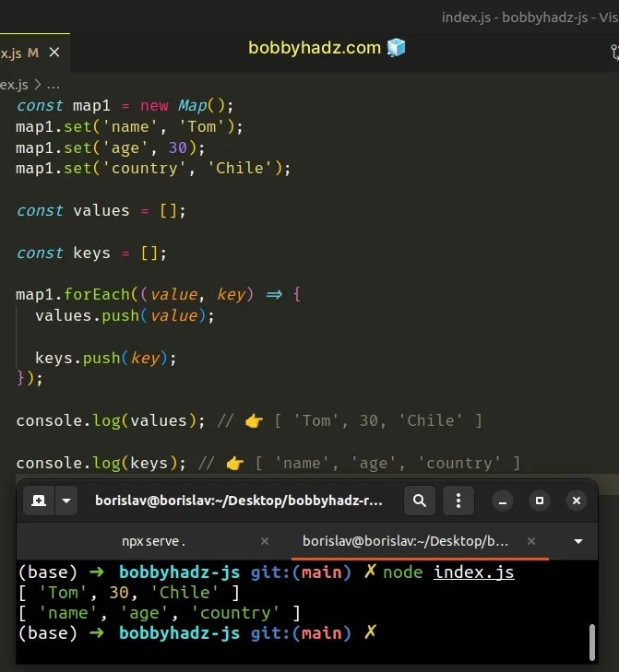The width and height of the screenshot is (619, 672).
Task: Click the terminal title borislav@borislav:~/Desktop/bobbyhadz-r...
Action: [x=239, y=501]
